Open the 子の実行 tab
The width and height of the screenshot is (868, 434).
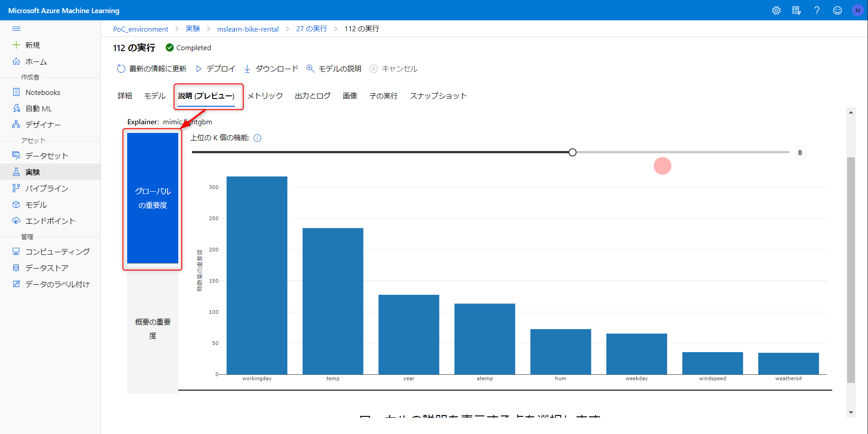(x=384, y=96)
